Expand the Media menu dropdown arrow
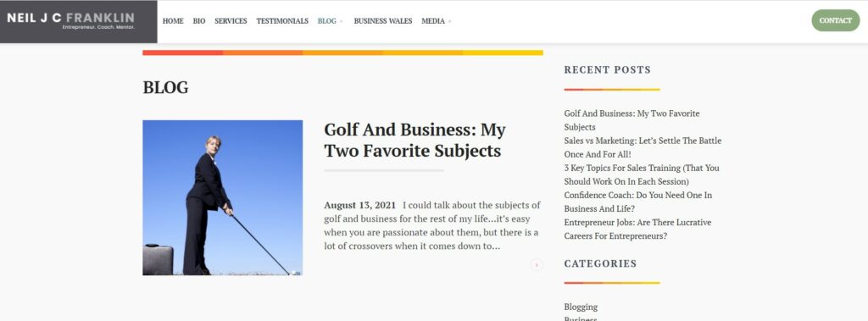 (449, 21)
